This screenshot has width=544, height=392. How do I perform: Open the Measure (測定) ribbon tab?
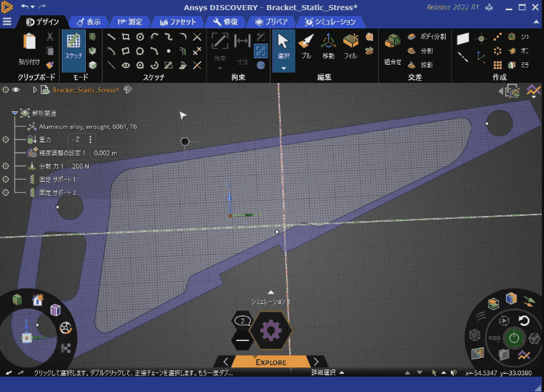pos(130,22)
